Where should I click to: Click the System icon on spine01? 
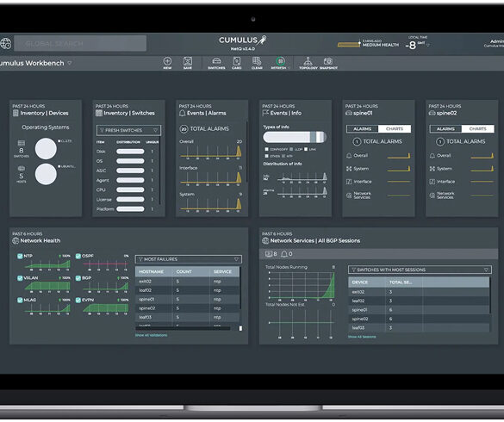349,169
